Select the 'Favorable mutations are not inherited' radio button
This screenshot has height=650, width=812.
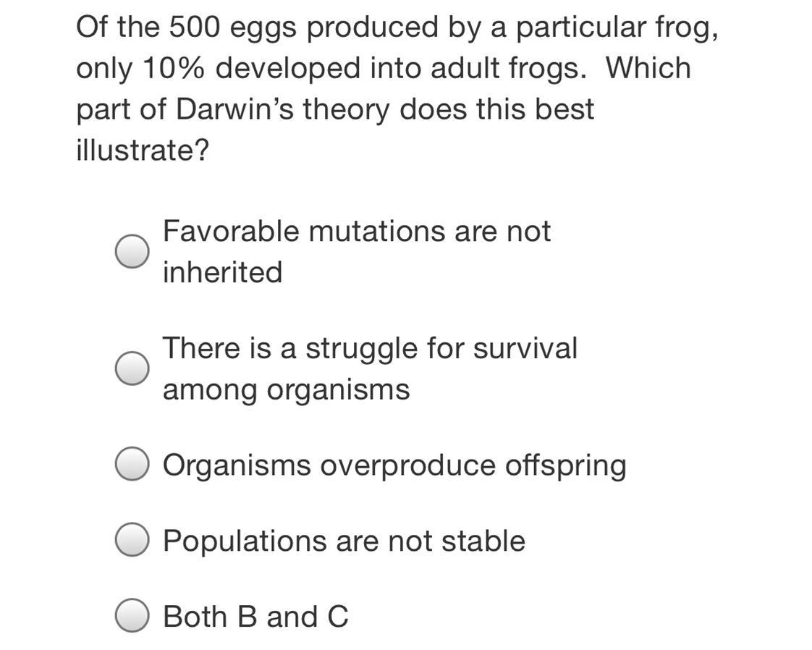(x=132, y=251)
